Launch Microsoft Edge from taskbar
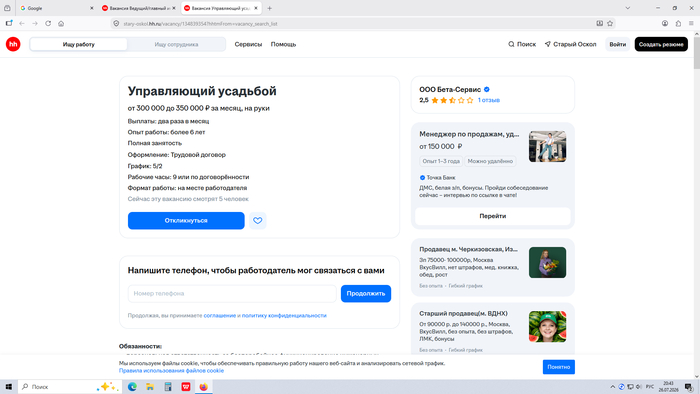This screenshot has width=700, height=394. tap(132, 387)
